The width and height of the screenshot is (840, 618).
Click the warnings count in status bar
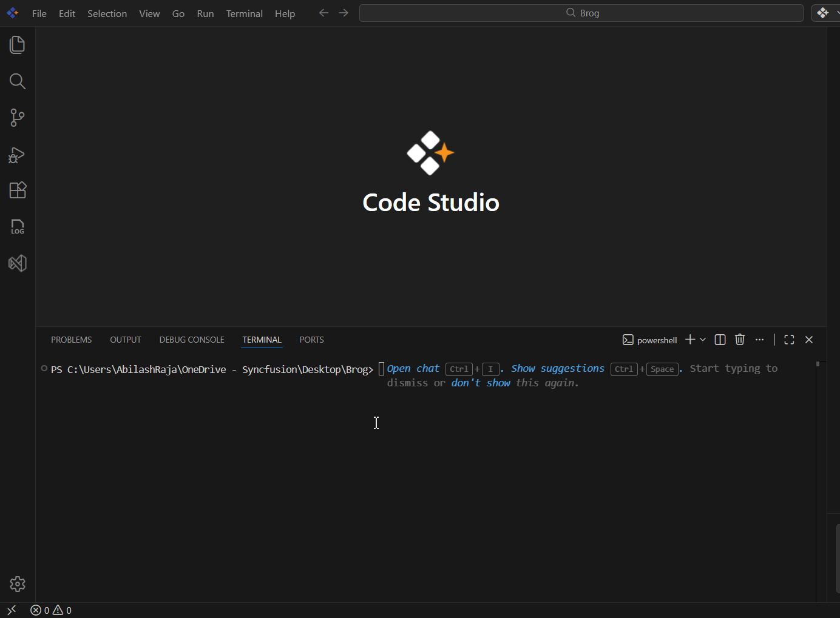pyautogui.click(x=62, y=611)
